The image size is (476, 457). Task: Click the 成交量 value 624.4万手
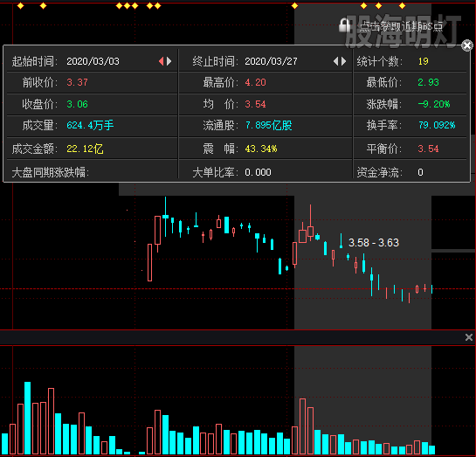(90, 125)
